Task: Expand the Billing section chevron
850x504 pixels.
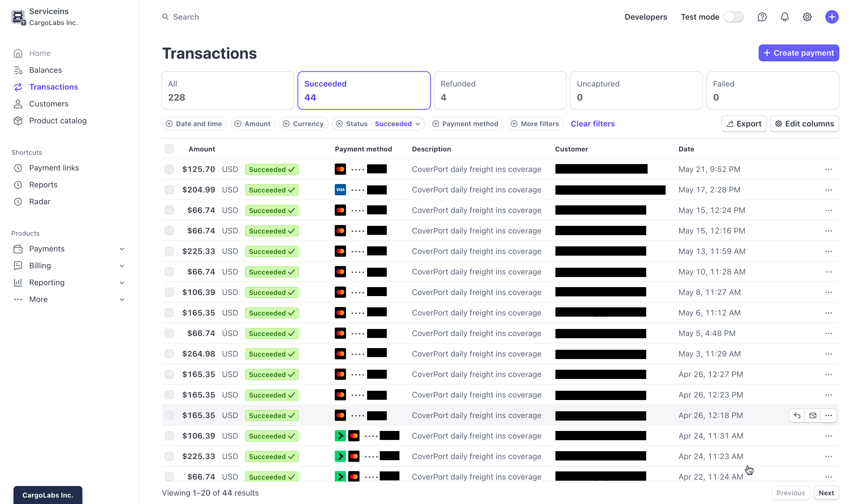Action: click(x=122, y=266)
